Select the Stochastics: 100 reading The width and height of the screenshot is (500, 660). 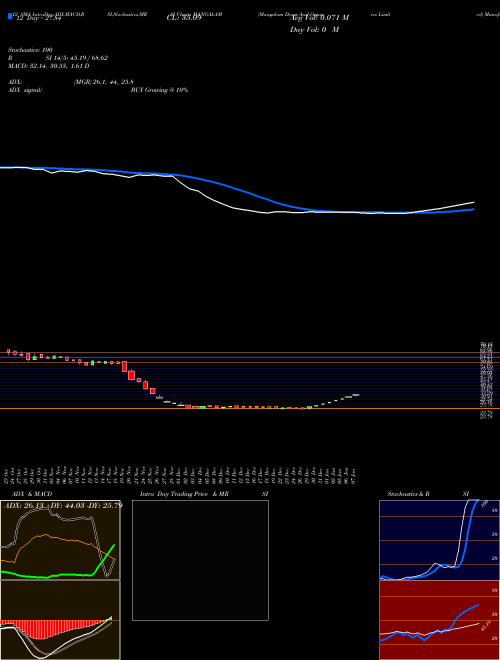[x=30, y=50]
